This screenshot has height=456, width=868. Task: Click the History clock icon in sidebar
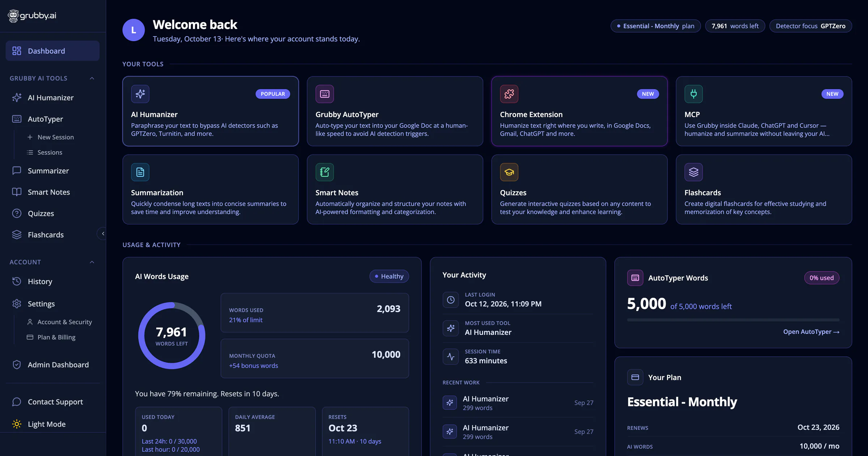pyautogui.click(x=17, y=281)
